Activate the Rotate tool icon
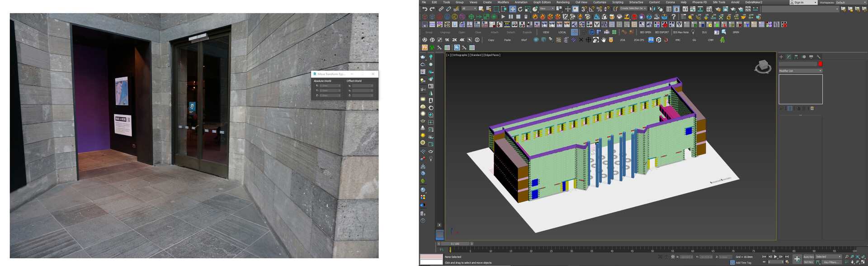This screenshot has height=266, width=868. [x=520, y=9]
